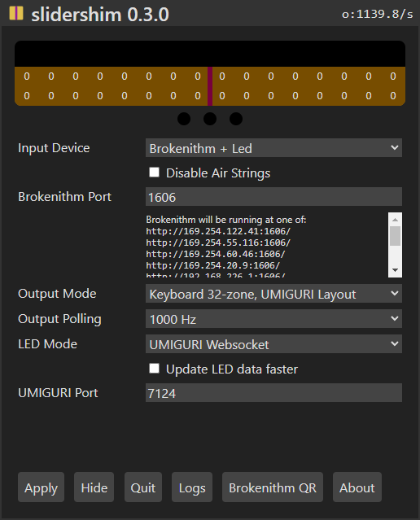Click the http://169.254.20.9:1606/ address
The image size is (420, 520).
[x=212, y=265]
